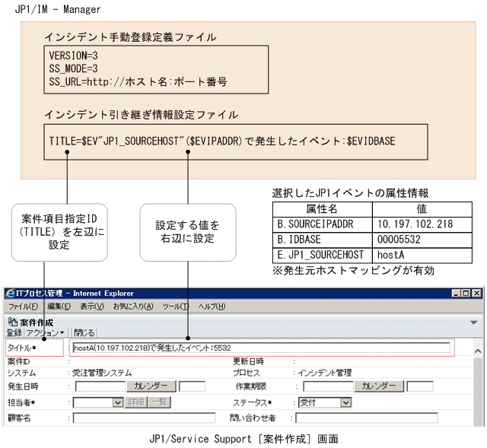Click the 登録 button
The width and height of the screenshot is (487, 448).
tap(14, 332)
